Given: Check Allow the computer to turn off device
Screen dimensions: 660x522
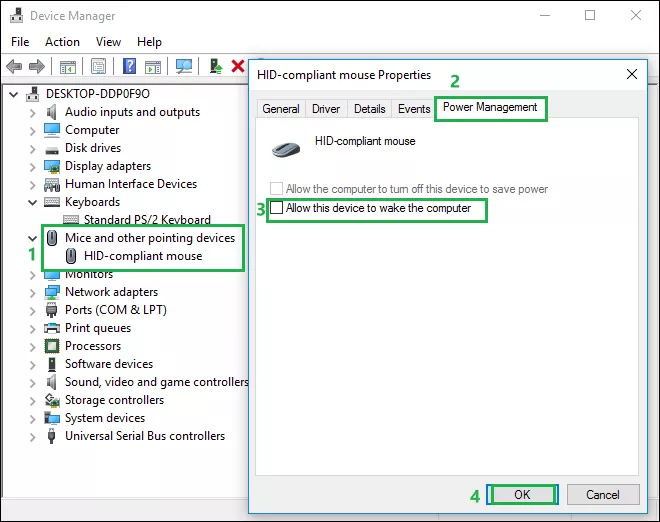Looking at the screenshot, I should tap(276, 188).
